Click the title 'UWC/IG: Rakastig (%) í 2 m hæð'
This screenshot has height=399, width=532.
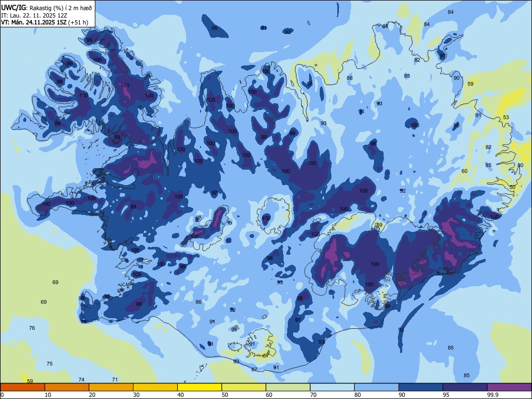(x=46, y=8)
